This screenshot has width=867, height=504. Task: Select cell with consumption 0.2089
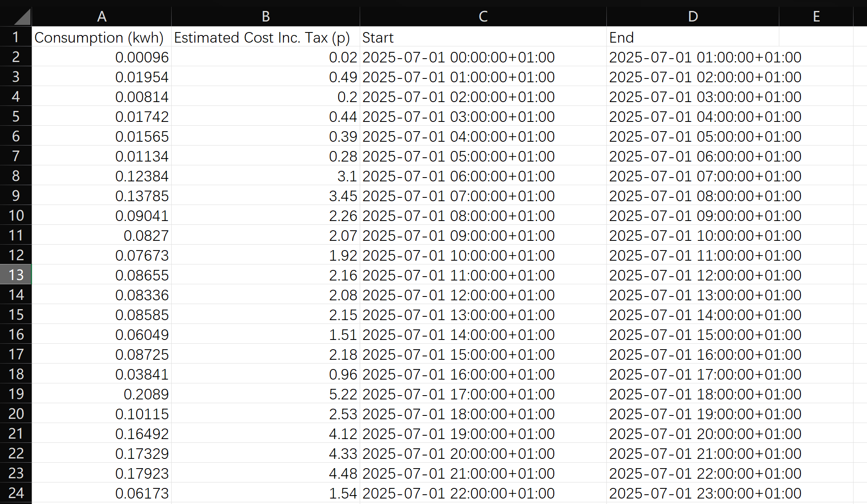[102, 394]
